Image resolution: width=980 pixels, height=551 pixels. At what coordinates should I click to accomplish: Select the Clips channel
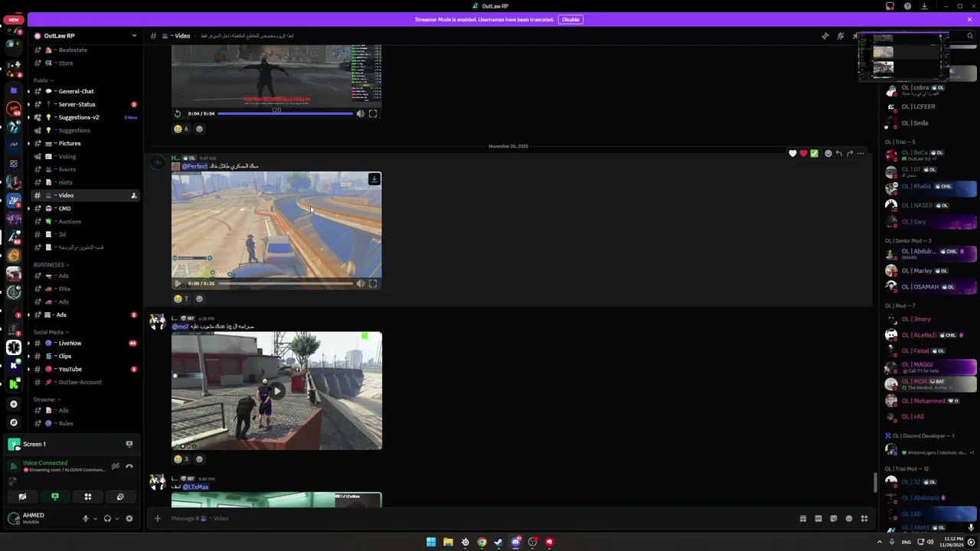[84, 356]
